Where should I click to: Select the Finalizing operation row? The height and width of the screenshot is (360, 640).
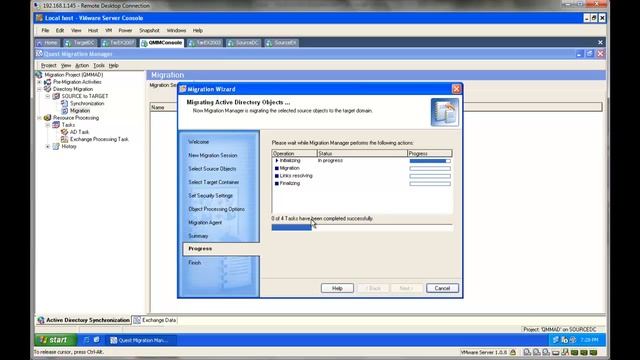pyautogui.click(x=362, y=184)
